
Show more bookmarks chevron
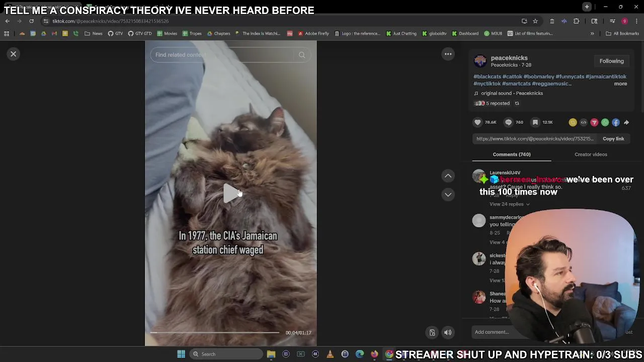point(592,34)
